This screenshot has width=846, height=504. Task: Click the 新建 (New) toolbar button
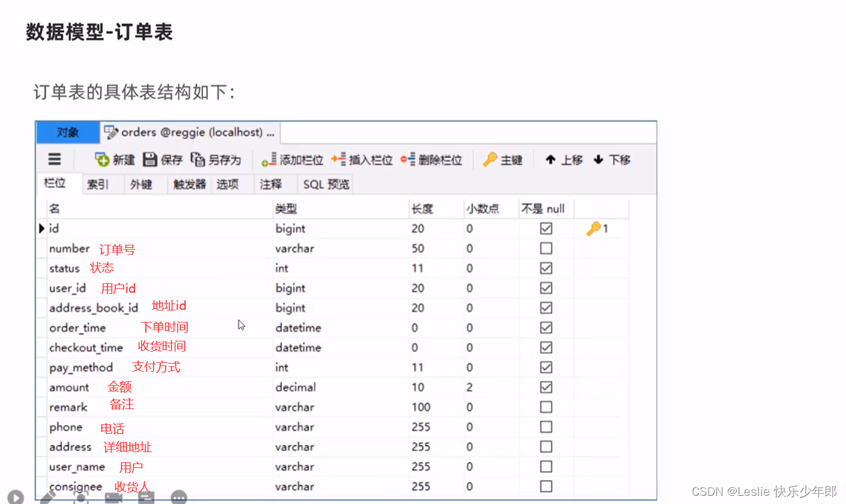[114, 160]
